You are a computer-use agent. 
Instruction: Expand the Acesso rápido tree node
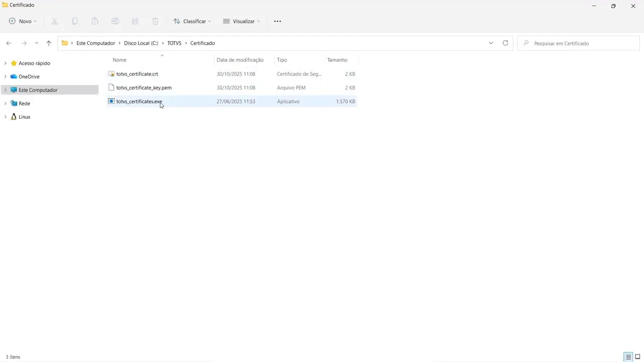[x=5, y=63]
